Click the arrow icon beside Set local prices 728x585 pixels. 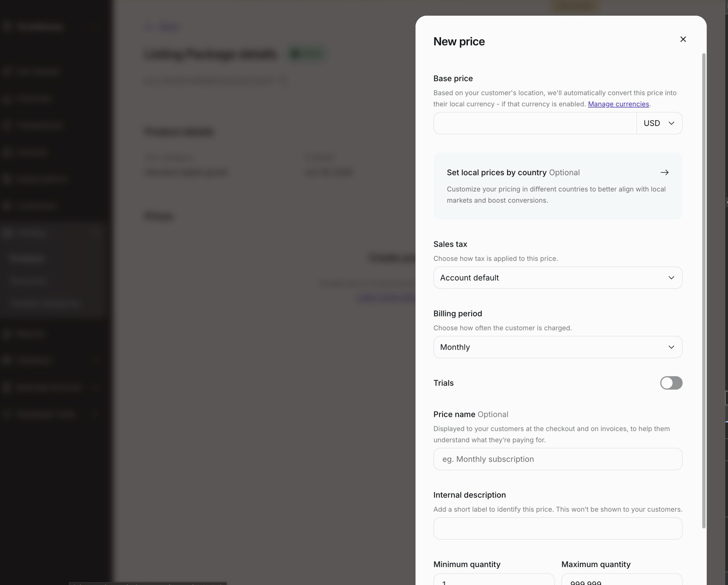[x=664, y=173]
